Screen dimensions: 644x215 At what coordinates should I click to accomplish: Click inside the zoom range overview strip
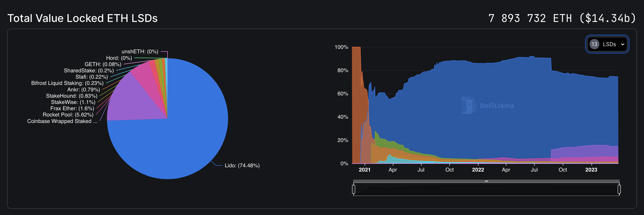(486, 189)
